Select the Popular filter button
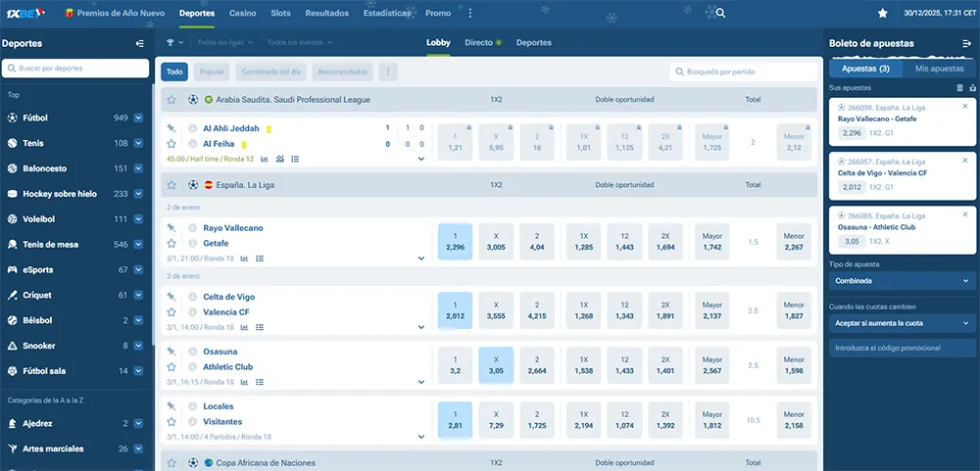Viewport: 980px width, 471px height. [x=212, y=71]
